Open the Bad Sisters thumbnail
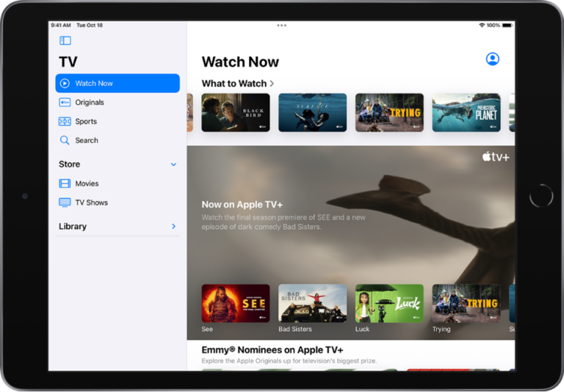 pyautogui.click(x=313, y=303)
